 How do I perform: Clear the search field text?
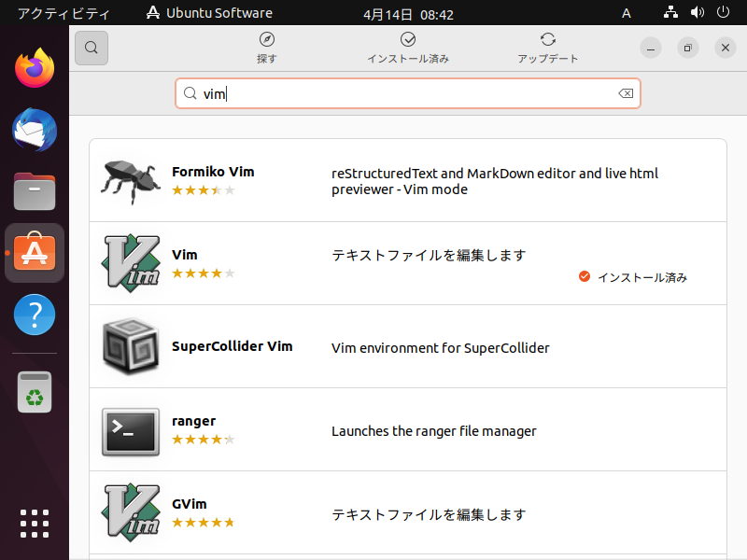point(626,93)
